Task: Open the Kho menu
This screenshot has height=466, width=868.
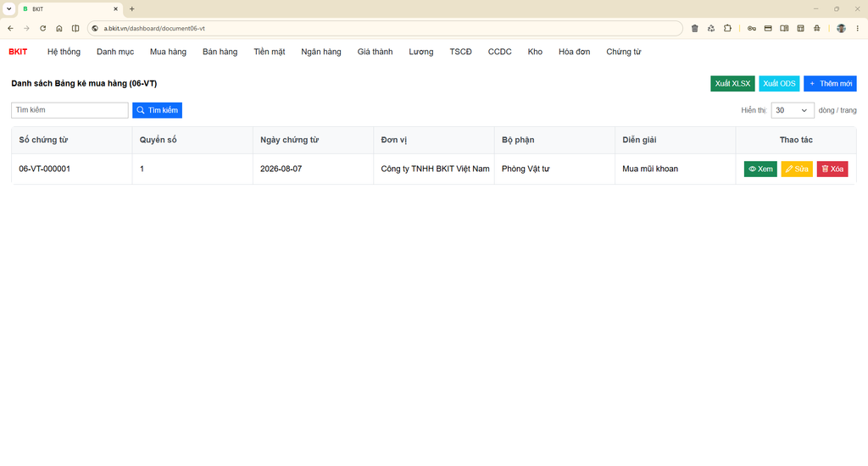Action: coord(535,52)
